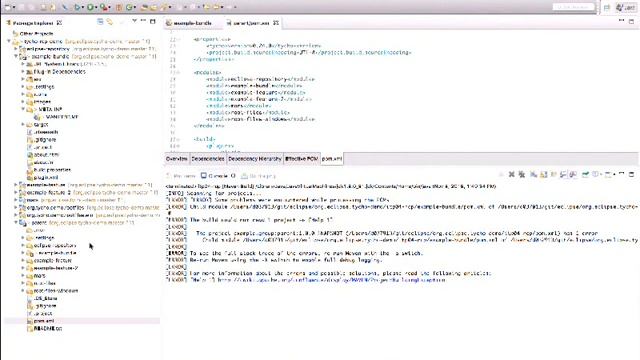Image resolution: width=640 pixels, height=360 pixels.
Task: Expand example-feature project node
Action: [x=16, y=185]
